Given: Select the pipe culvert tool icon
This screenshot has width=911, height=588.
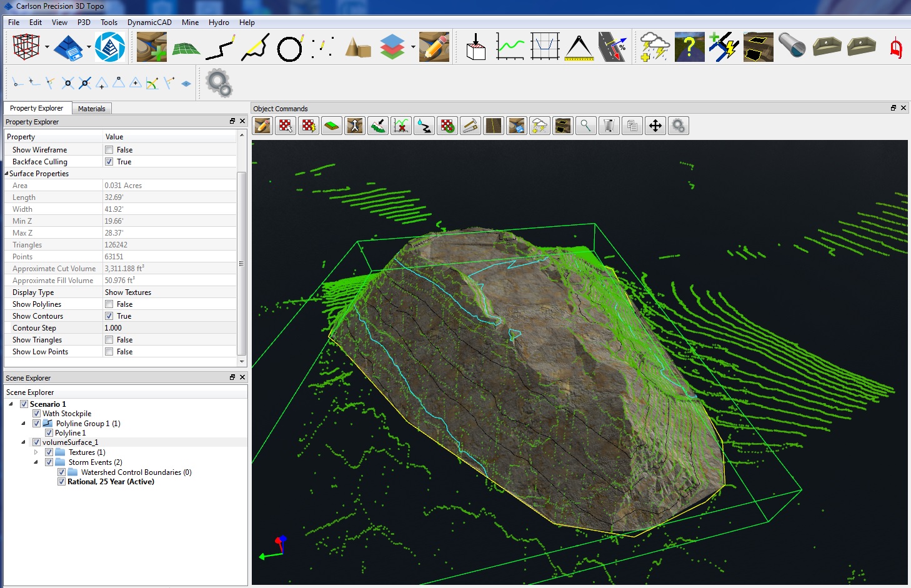Looking at the screenshot, I should (x=792, y=47).
